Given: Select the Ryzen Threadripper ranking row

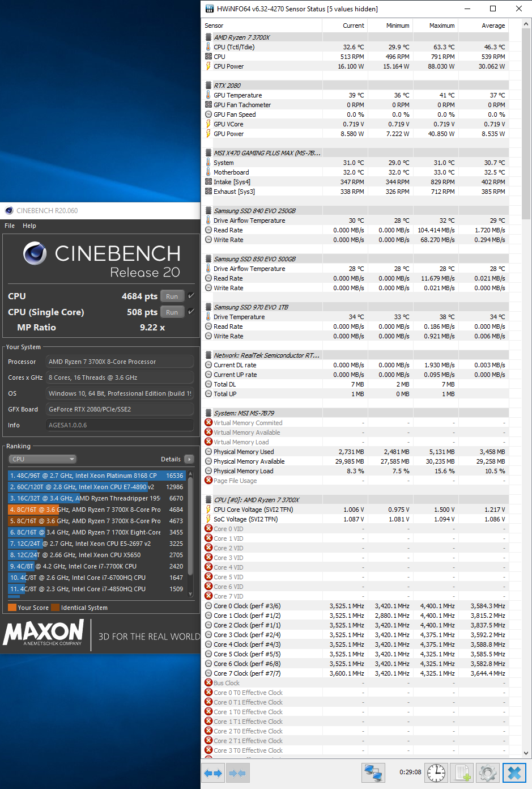Looking at the screenshot, I should 97,498.
